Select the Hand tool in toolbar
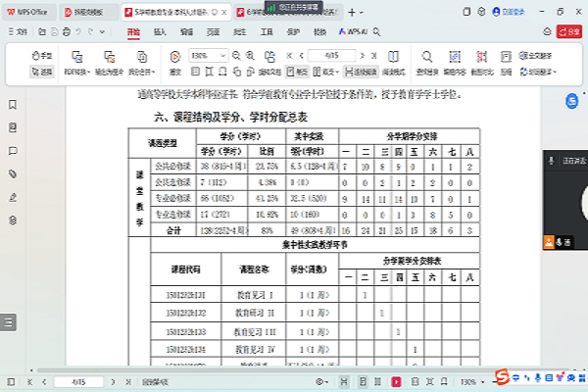Screen dimensions: 588x392 point(41,55)
